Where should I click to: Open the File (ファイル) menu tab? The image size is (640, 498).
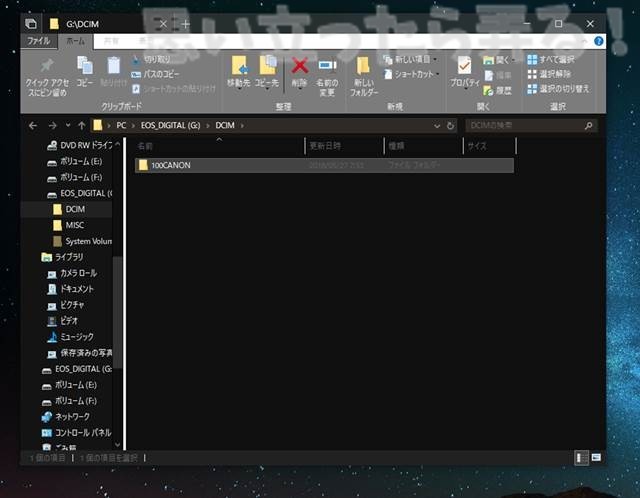[x=38, y=41]
